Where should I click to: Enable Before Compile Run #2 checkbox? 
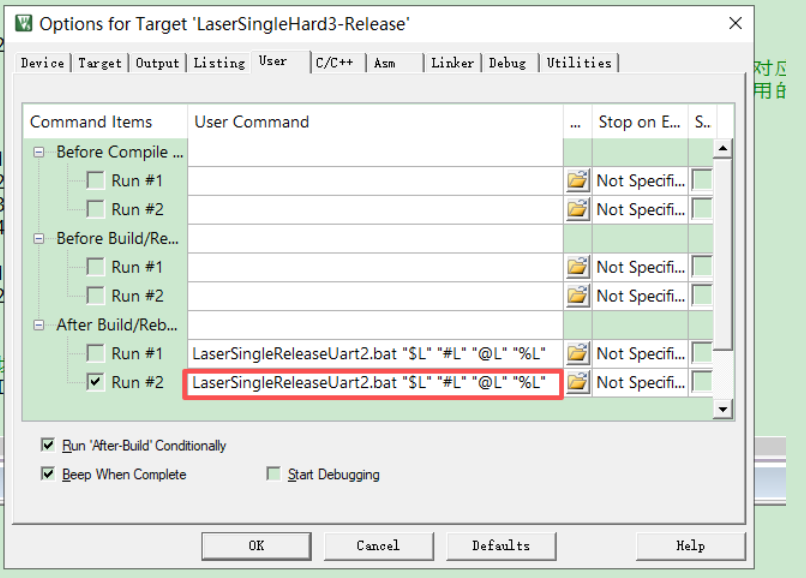click(96, 209)
